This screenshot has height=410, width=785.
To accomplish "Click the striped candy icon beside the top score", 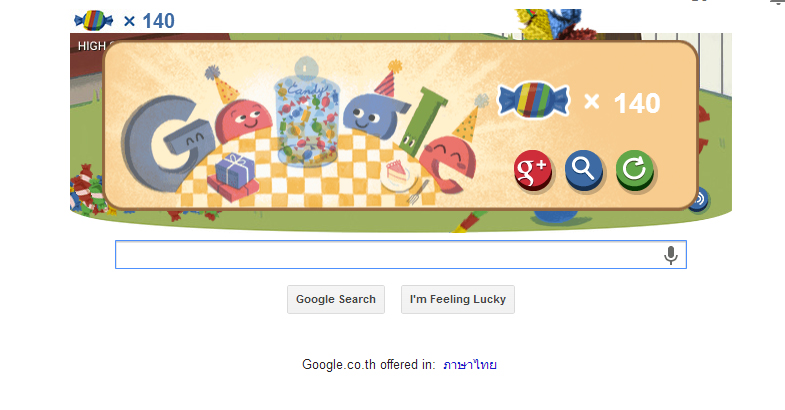I will [94, 21].
